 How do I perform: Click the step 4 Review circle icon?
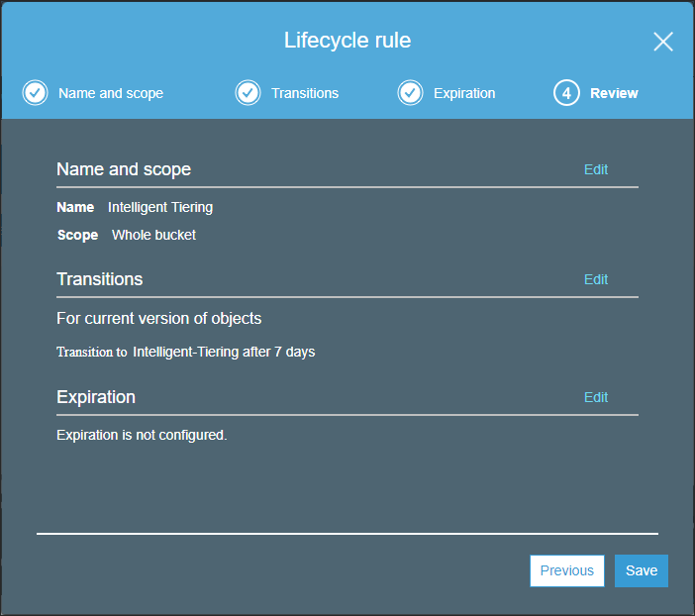(x=566, y=93)
